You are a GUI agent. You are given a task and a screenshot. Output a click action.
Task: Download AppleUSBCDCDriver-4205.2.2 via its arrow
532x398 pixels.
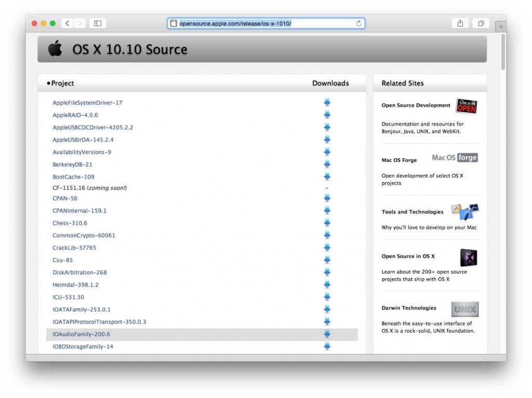coord(327,127)
